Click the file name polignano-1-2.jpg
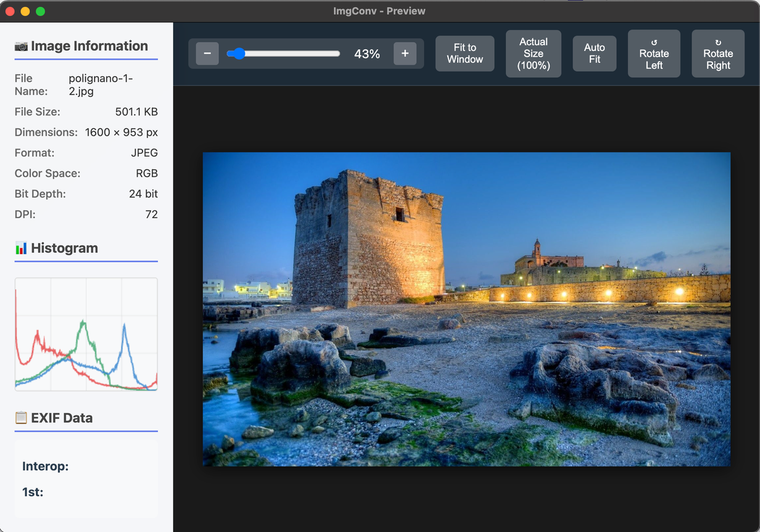The width and height of the screenshot is (760, 532). pos(101,85)
